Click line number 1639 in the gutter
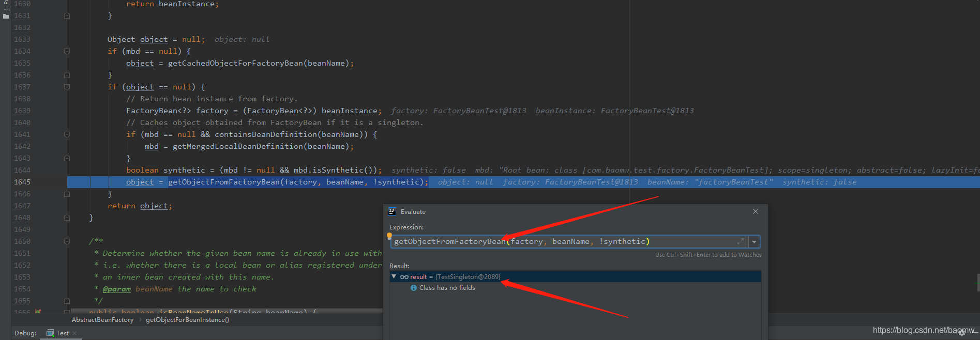Screen dimensions: 980x340 pos(22,111)
